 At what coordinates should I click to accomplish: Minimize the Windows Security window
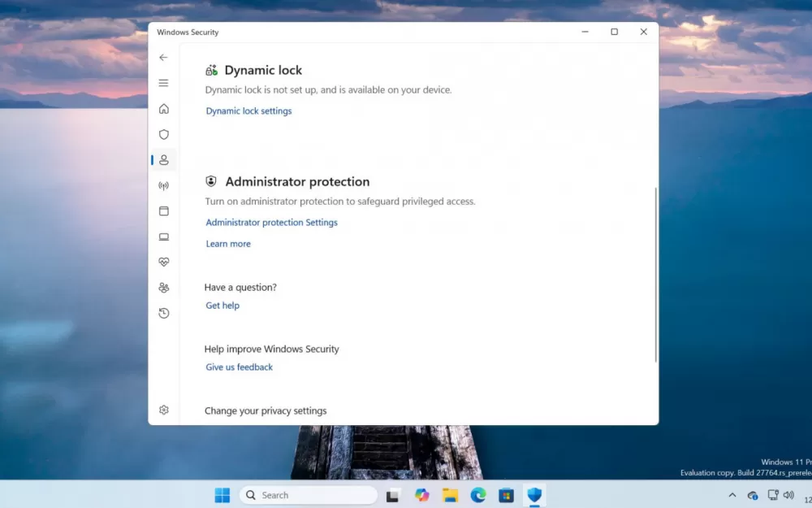(x=585, y=32)
